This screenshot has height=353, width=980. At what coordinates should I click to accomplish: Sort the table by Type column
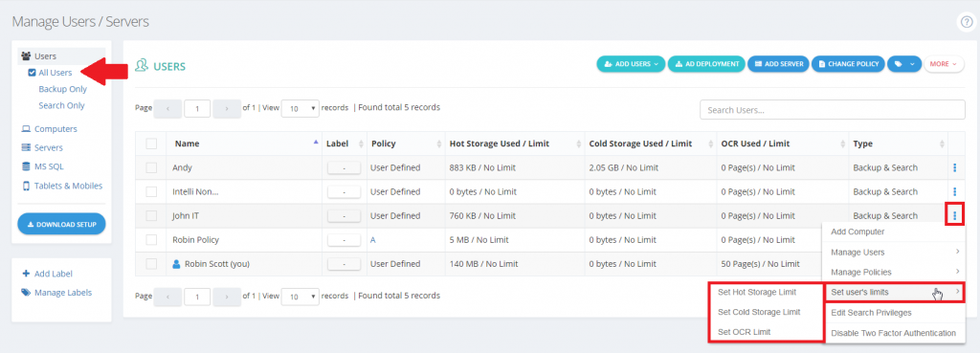click(898, 143)
